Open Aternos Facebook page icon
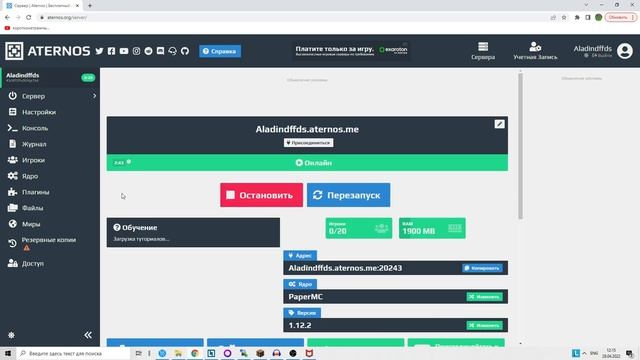 pyautogui.click(x=111, y=51)
